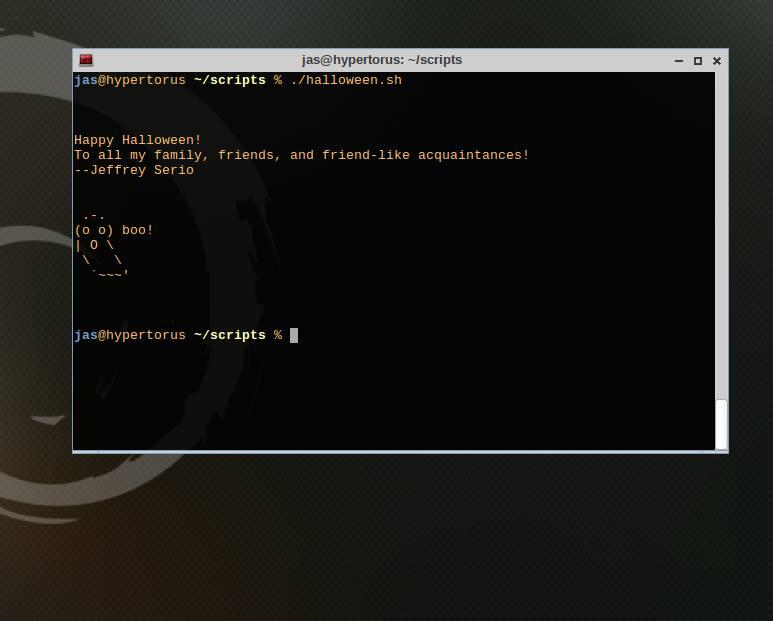Click ~/scripts in the first prompt line
The height and width of the screenshot is (621, 773).
[x=230, y=80]
